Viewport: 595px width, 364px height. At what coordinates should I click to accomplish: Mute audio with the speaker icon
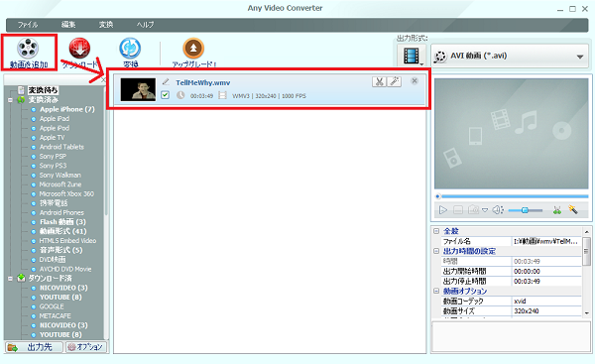tap(498, 210)
